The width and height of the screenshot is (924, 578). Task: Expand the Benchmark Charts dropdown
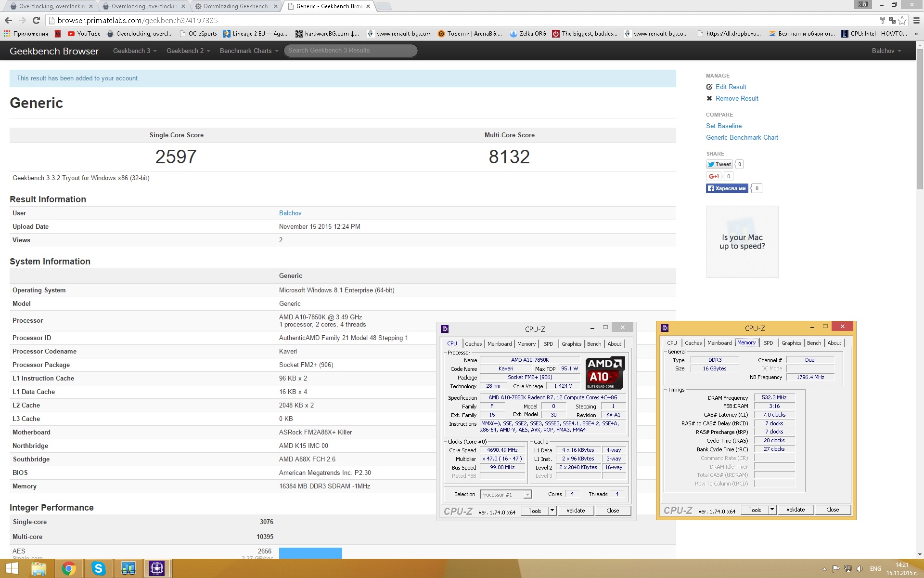pyautogui.click(x=249, y=51)
